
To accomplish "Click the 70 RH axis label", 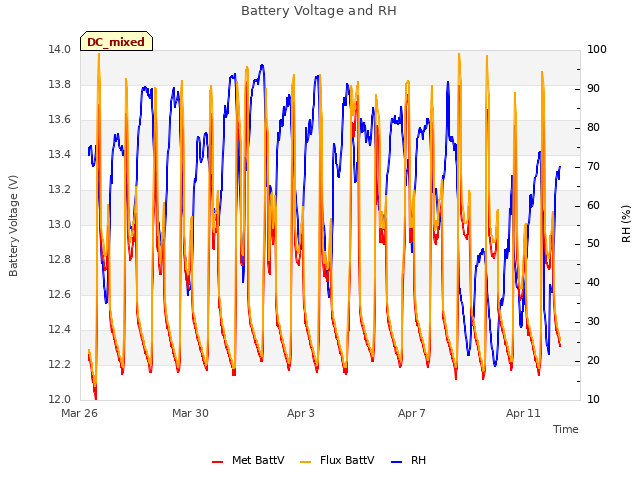I will coord(593,167).
